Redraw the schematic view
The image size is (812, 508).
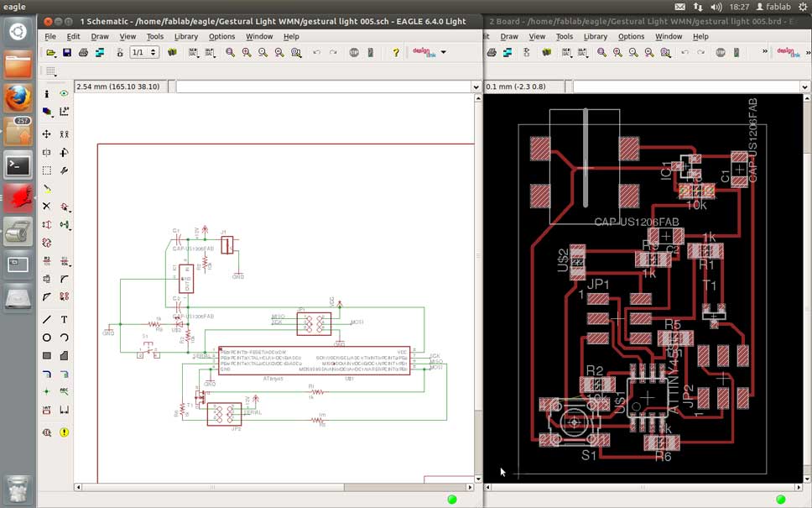click(x=279, y=52)
